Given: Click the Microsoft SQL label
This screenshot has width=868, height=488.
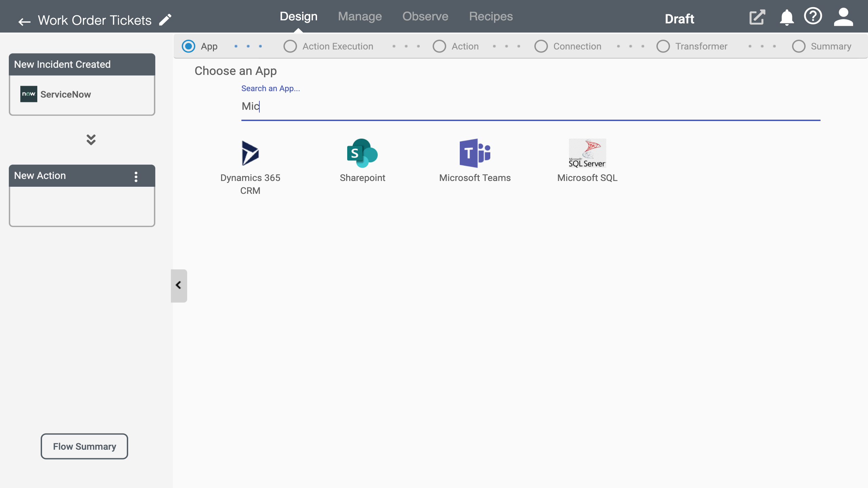Looking at the screenshot, I should (587, 178).
